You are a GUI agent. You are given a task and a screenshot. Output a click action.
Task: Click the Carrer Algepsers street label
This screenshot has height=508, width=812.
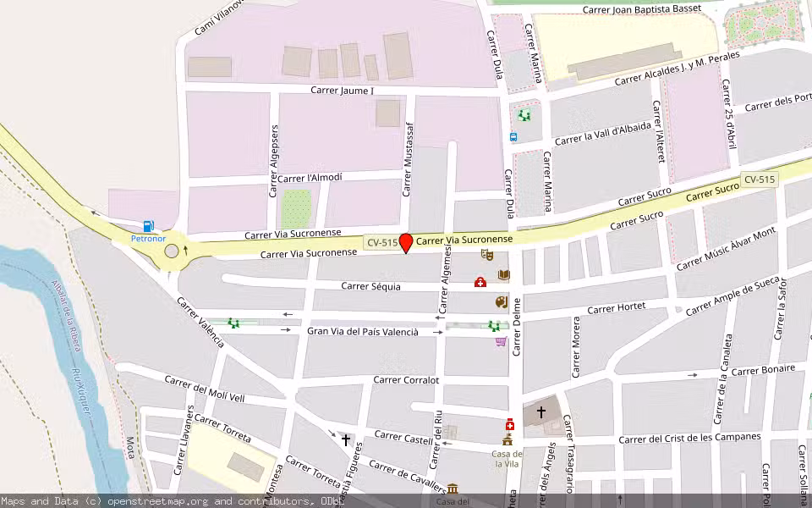click(273, 161)
